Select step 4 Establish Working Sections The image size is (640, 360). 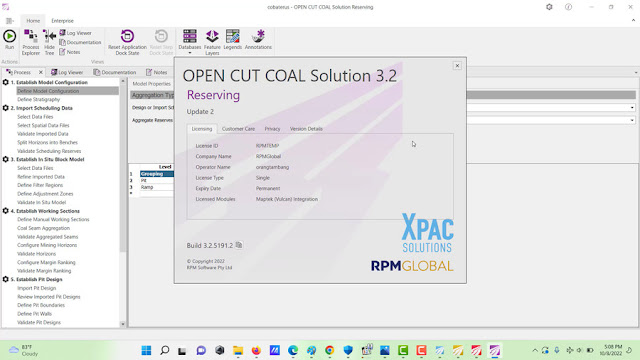tap(45, 211)
